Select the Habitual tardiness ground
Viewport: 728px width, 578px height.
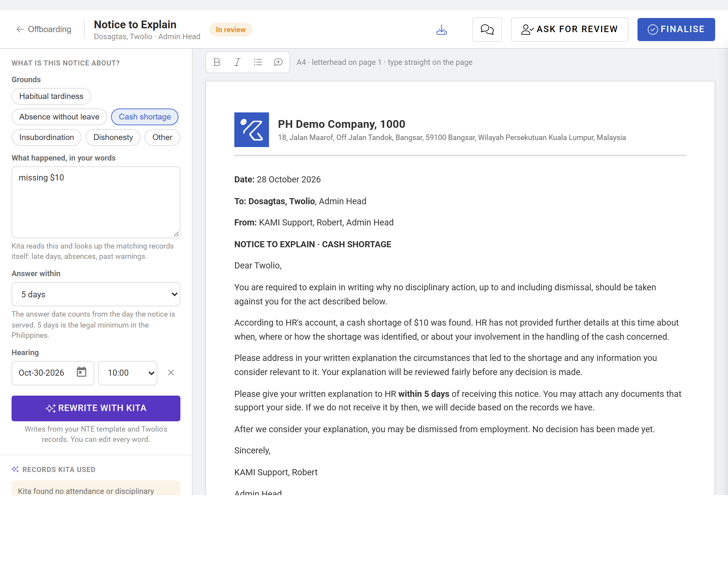(x=51, y=96)
